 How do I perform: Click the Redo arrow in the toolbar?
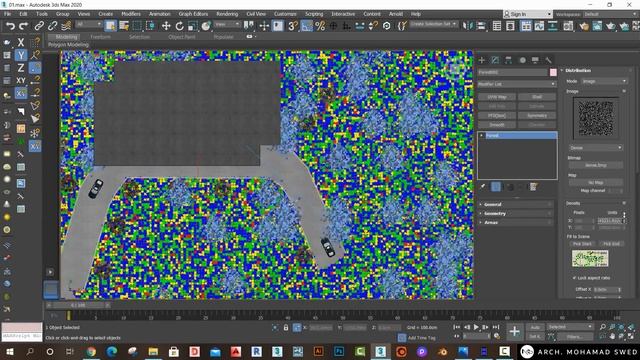(24, 26)
